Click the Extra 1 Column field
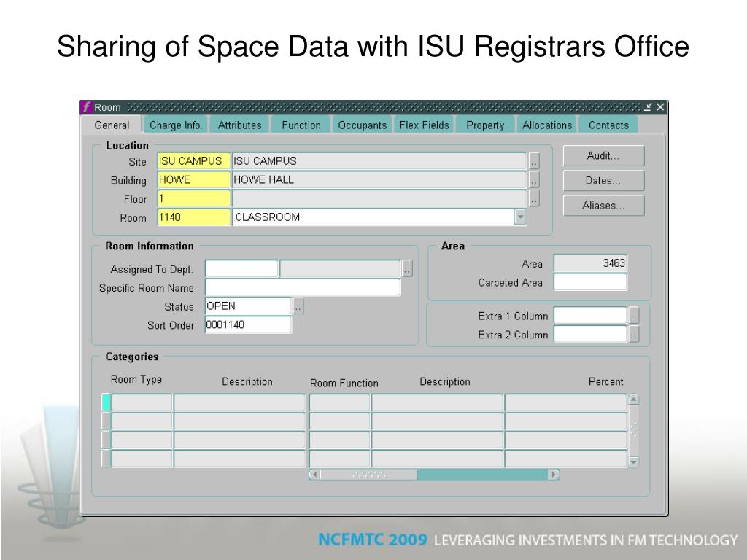This screenshot has width=747, height=560. click(590, 315)
